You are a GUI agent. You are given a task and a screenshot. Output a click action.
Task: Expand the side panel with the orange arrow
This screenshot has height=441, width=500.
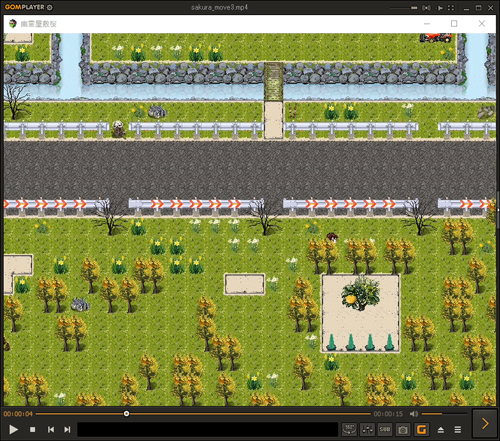coord(485,424)
